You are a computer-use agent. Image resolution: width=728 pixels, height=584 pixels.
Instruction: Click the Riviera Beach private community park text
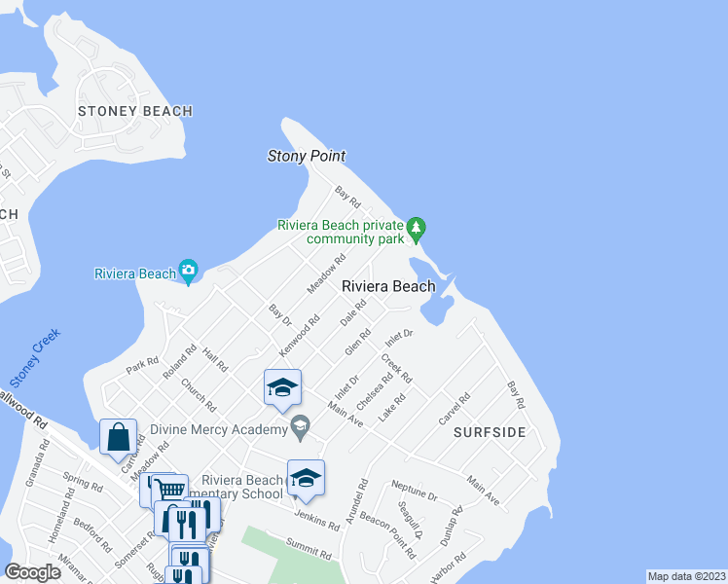pyautogui.click(x=341, y=232)
